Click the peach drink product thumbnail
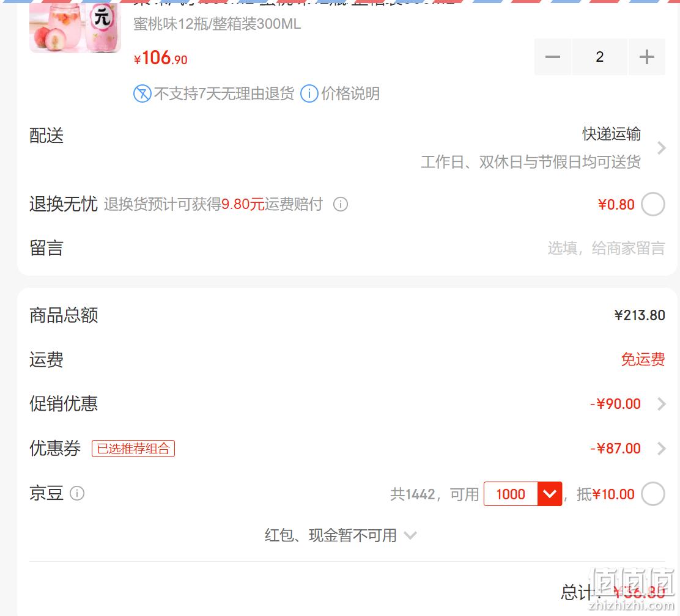This screenshot has width=680, height=616. [75, 27]
